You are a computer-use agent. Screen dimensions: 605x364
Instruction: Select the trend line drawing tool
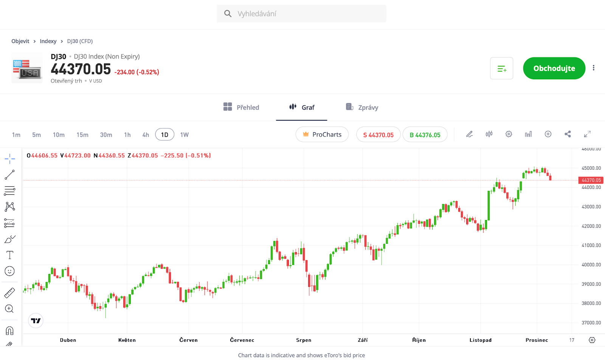tap(10, 175)
